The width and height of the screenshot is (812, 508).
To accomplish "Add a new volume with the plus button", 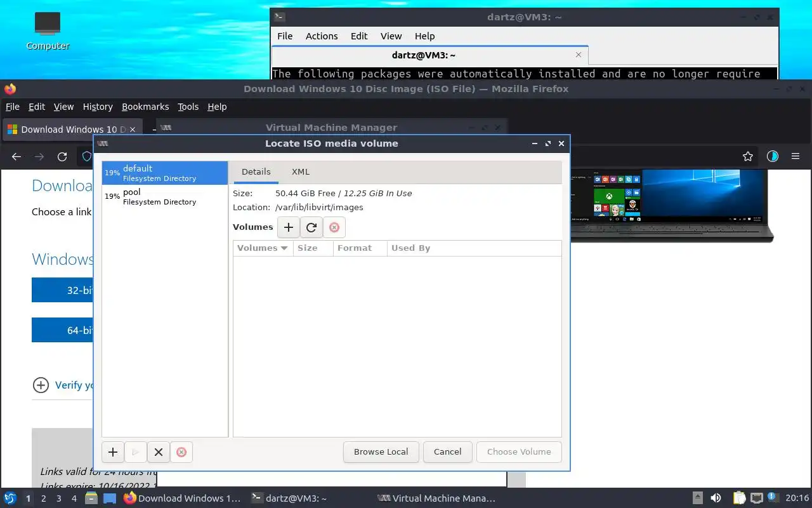I will pyautogui.click(x=289, y=227).
